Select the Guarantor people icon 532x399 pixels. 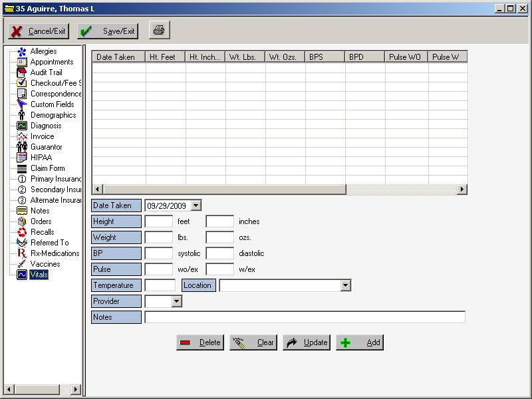click(x=22, y=147)
